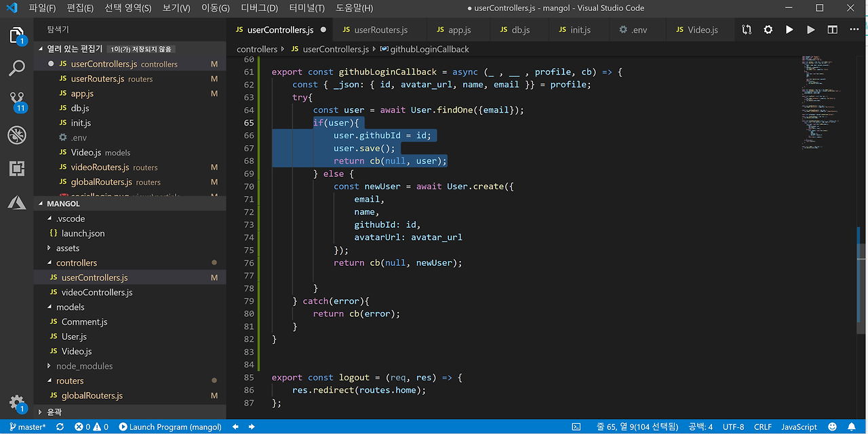Image resolution: width=868 pixels, height=434 pixels.
Task: Click the grey run triangle in editor toolbar
Action: pos(810,30)
